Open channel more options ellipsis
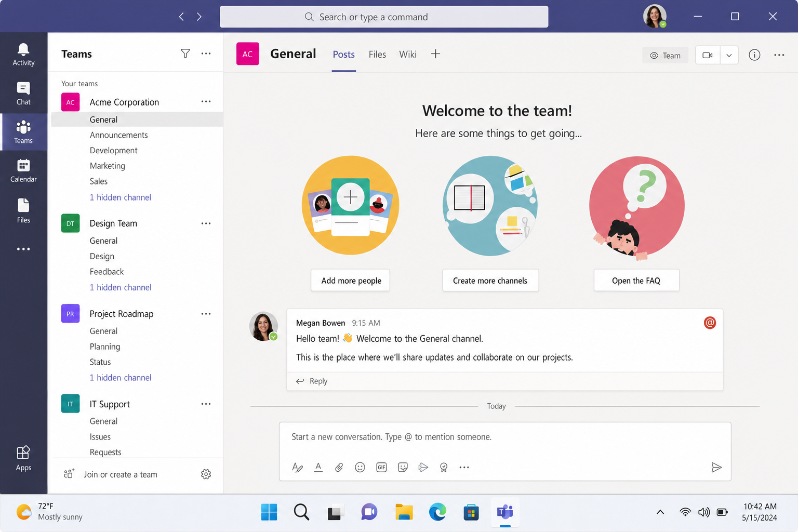 [x=779, y=55]
